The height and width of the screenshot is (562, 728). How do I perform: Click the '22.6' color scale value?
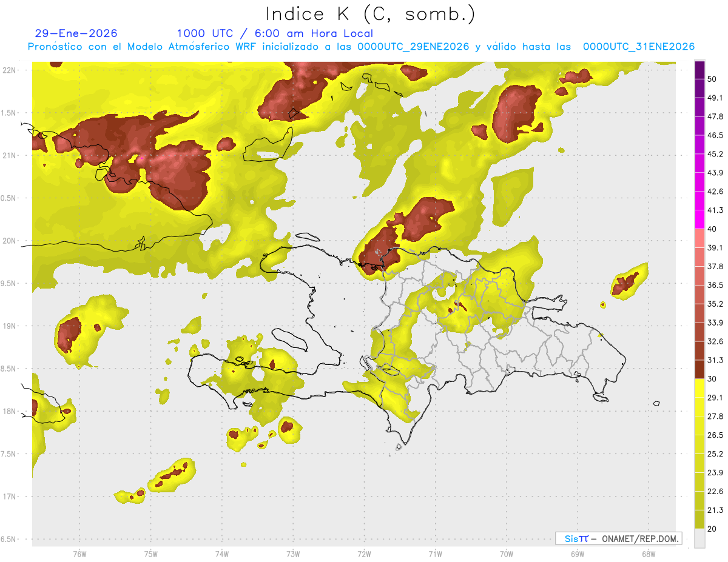pos(715,491)
